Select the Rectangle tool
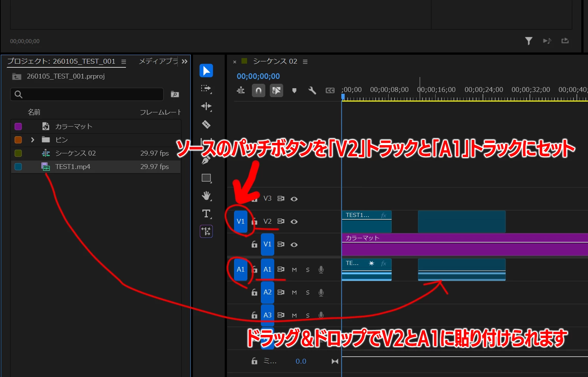The image size is (588, 377). pyautogui.click(x=206, y=178)
